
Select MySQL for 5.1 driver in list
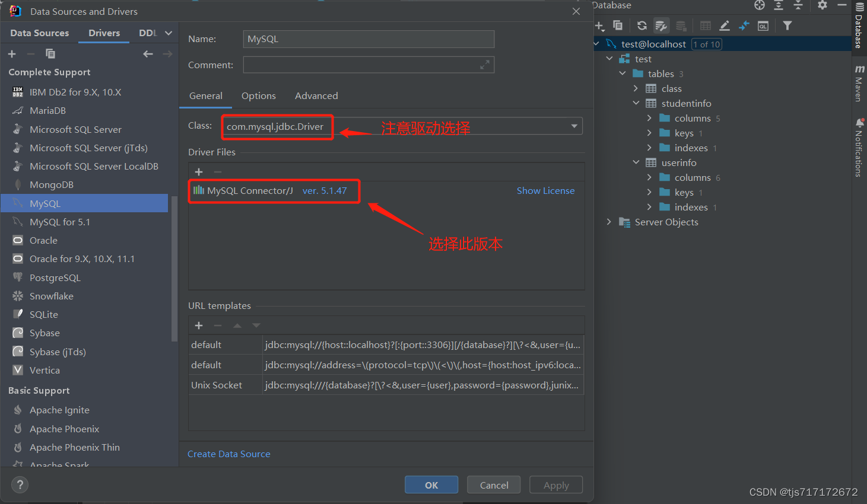coord(84,222)
